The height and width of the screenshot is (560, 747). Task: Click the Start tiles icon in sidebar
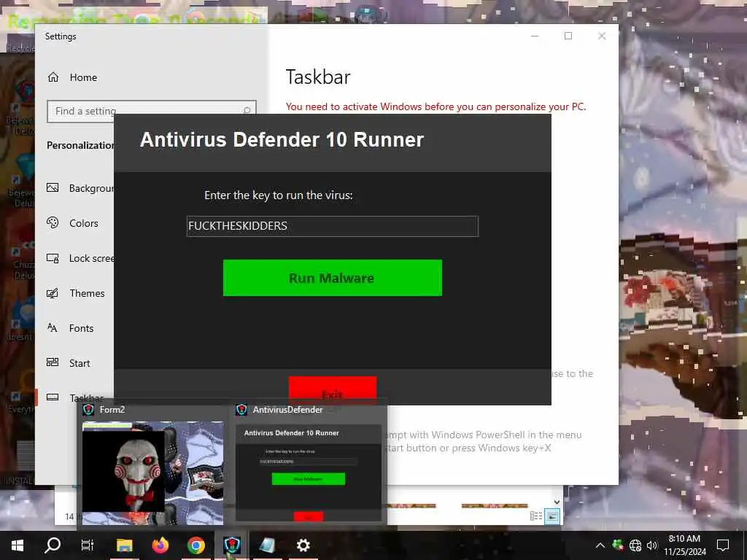(x=53, y=362)
